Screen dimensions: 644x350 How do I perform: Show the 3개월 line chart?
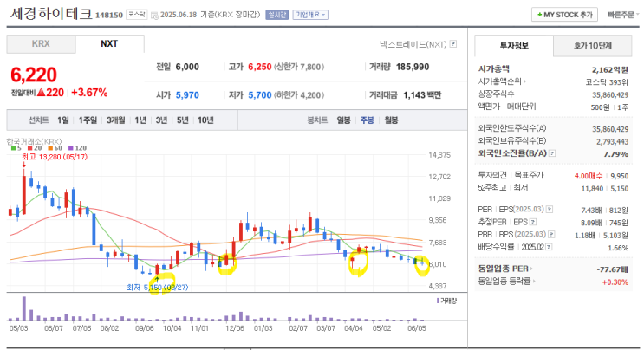pos(116,120)
